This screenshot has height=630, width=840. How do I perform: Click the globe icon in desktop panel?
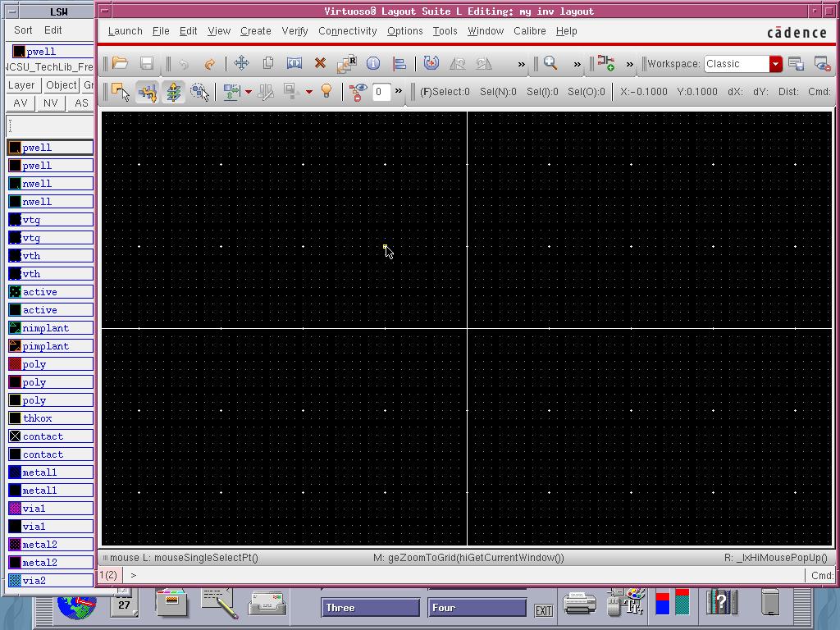click(76, 606)
